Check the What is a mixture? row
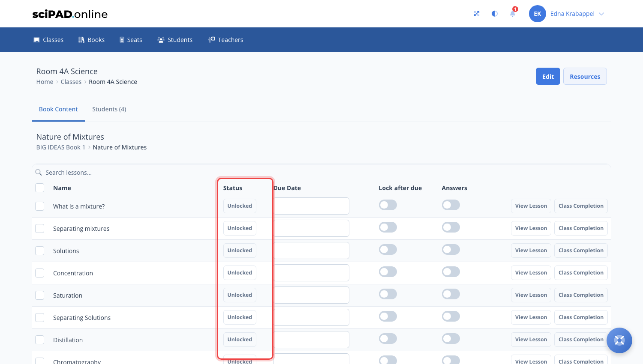 (x=40, y=206)
